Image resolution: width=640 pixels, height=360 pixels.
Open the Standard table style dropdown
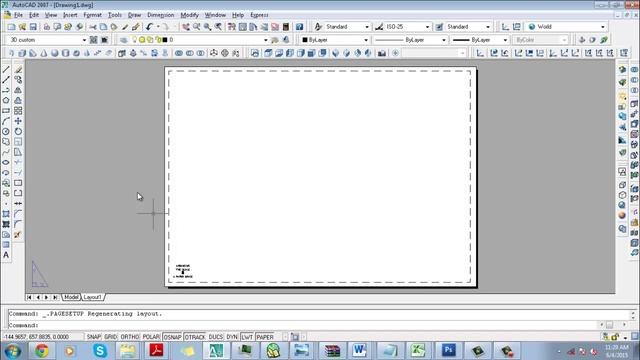488,27
